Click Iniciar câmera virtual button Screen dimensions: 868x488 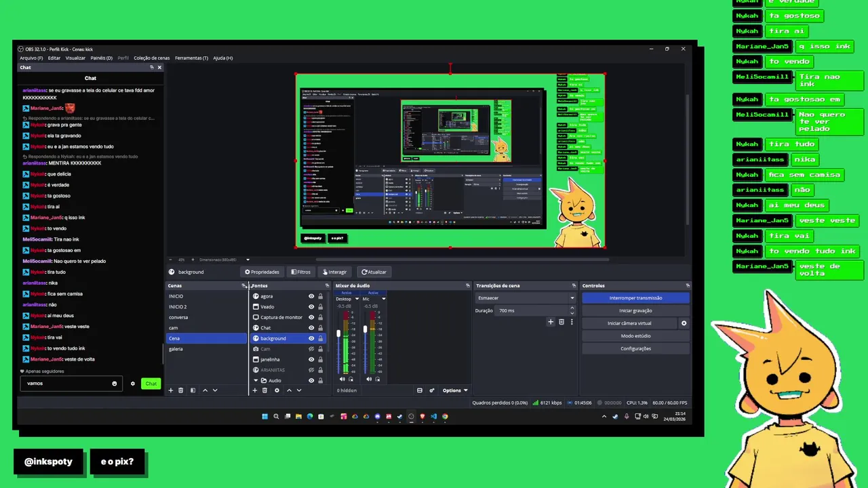pos(629,323)
